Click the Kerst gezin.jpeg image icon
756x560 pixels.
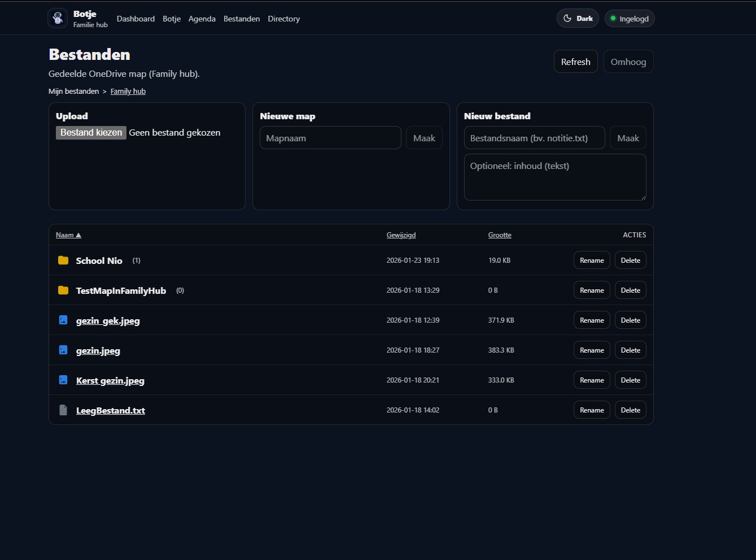click(63, 380)
